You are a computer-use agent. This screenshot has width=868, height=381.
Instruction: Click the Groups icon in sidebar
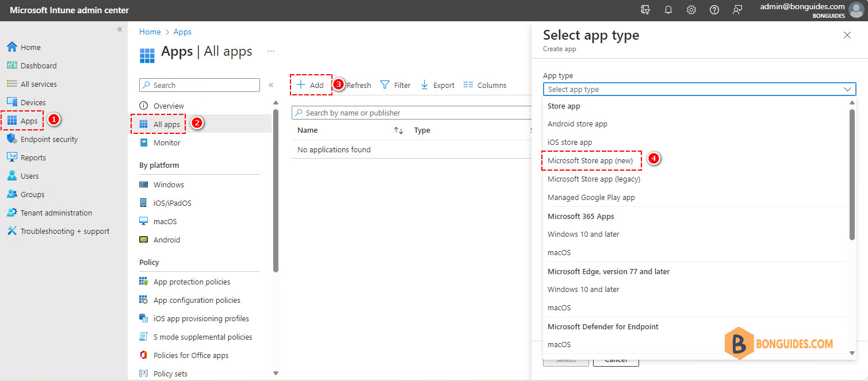pos(12,194)
